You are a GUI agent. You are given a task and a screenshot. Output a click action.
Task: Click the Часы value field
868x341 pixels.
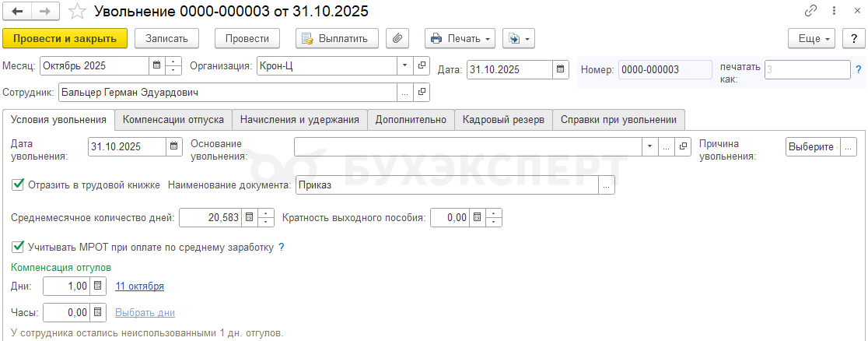(x=66, y=313)
